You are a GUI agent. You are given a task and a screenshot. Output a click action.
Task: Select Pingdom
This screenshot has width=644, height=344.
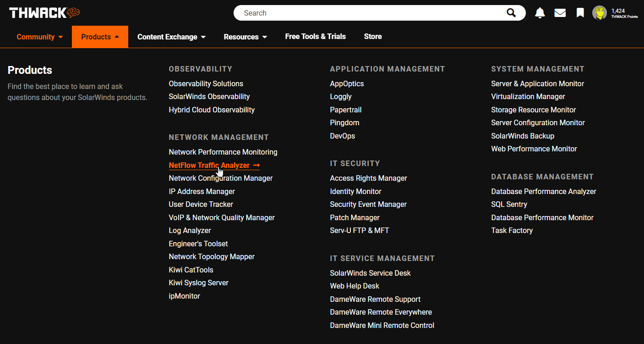coord(344,122)
